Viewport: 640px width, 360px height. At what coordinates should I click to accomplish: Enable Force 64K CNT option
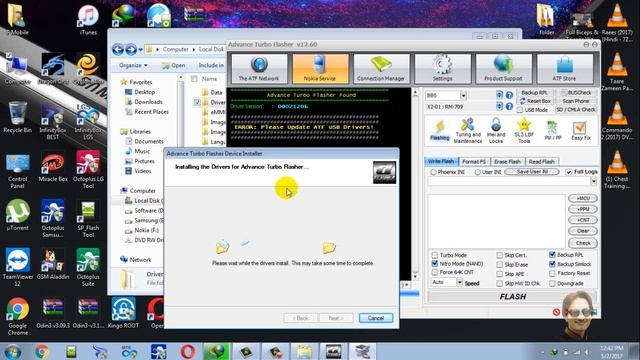coord(435,272)
